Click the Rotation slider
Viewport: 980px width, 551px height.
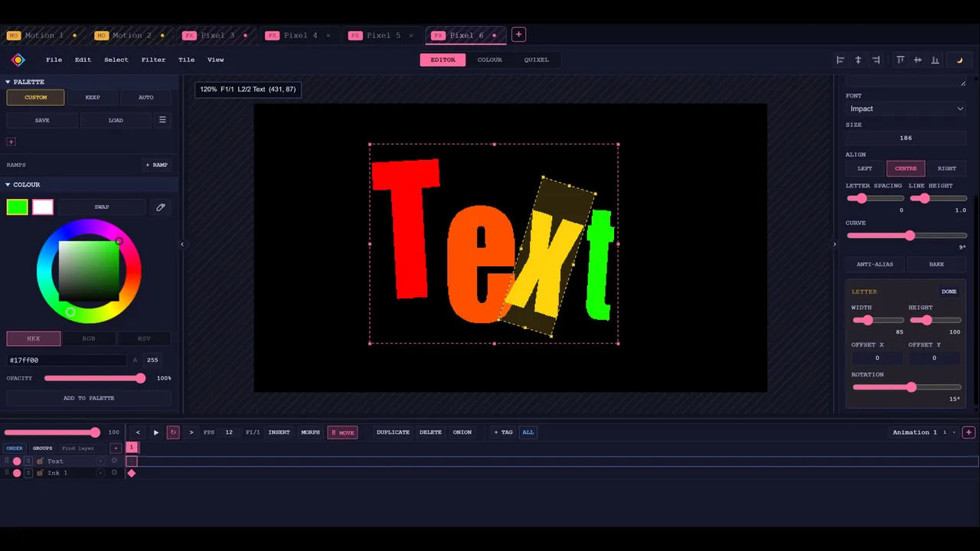point(906,387)
